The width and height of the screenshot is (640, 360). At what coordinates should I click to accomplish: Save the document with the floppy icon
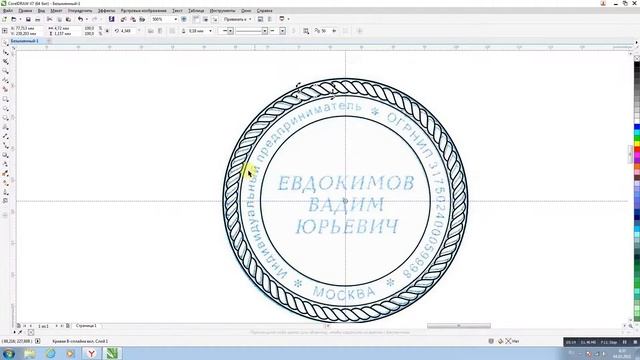tap(28, 19)
